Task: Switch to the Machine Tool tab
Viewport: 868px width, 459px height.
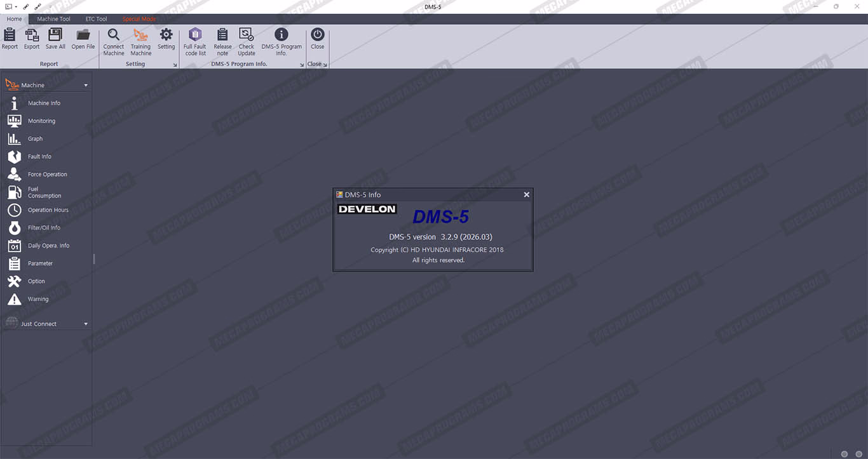Action: pyautogui.click(x=54, y=19)
